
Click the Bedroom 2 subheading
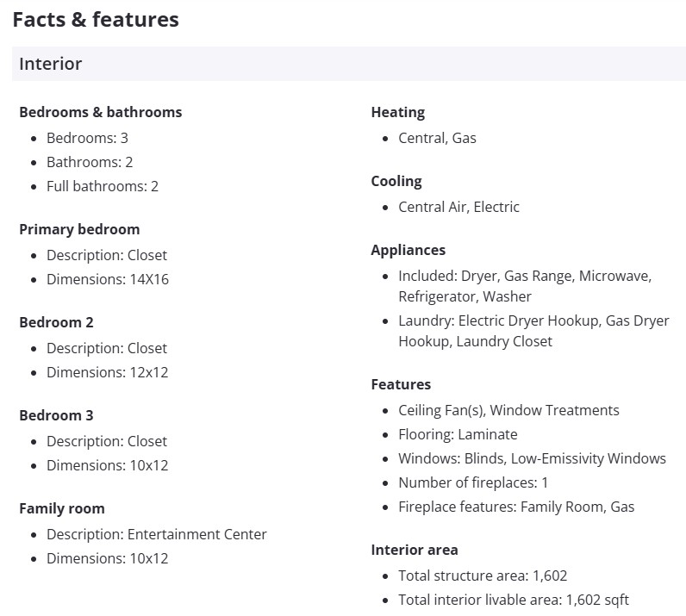click(56, 322)
